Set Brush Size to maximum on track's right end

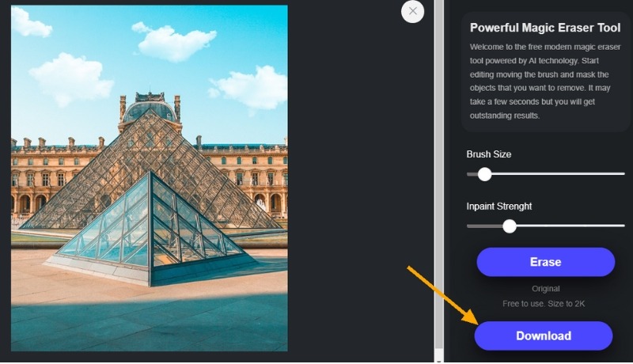(624, 174)
